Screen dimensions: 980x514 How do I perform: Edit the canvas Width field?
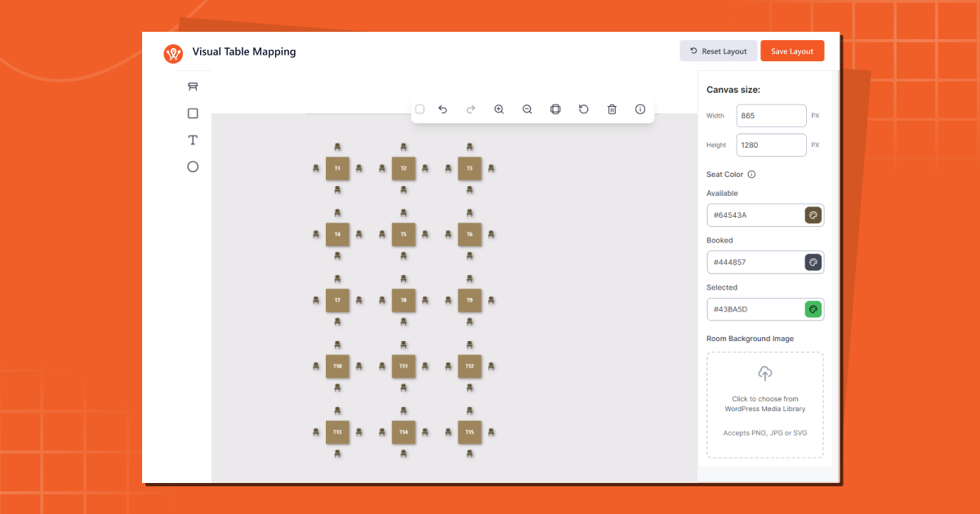pos(770,115)
